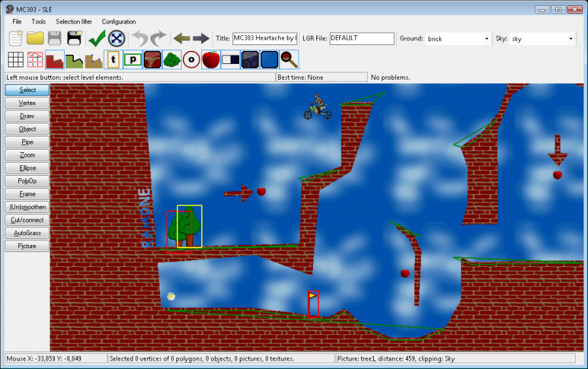Open the Selection filter menu
The height and width of the screenshot is (369, 588).
coord(74,22)
